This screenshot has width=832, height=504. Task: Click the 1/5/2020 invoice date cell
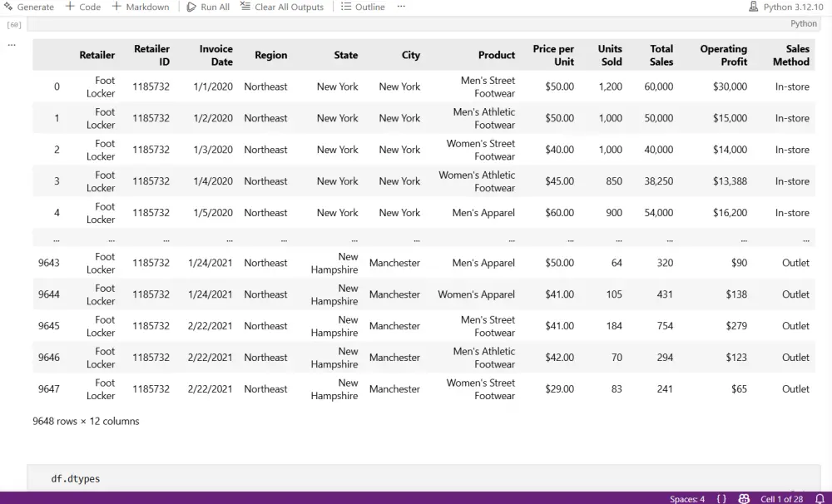(213, 213)
